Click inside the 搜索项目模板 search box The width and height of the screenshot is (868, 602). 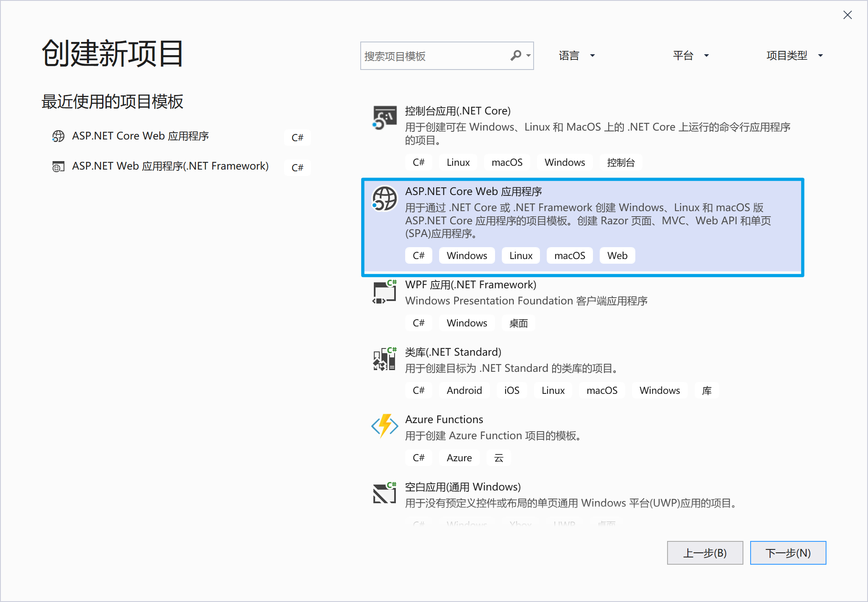[432, 56]
